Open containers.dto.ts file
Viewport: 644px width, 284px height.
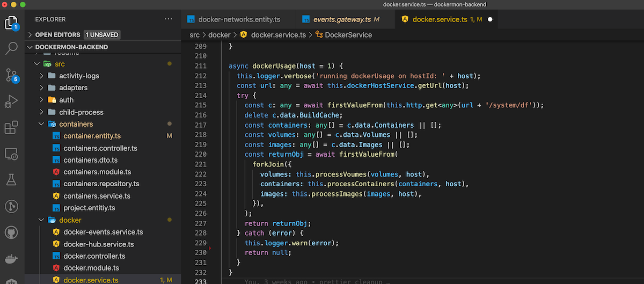coord(90,160)
